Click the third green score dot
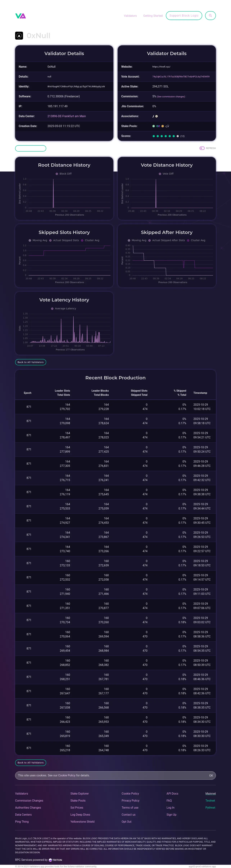Screen dimensions: 231x868 pos(162,136)
